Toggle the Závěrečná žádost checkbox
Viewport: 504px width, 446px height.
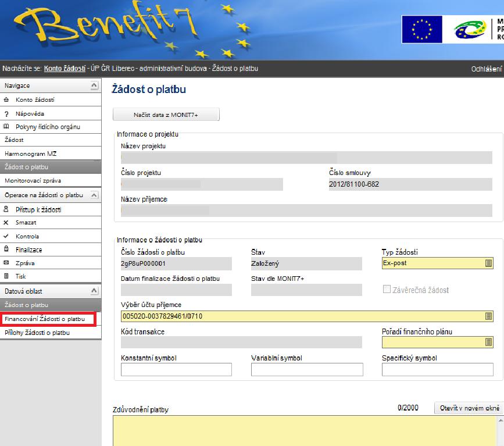387,289
